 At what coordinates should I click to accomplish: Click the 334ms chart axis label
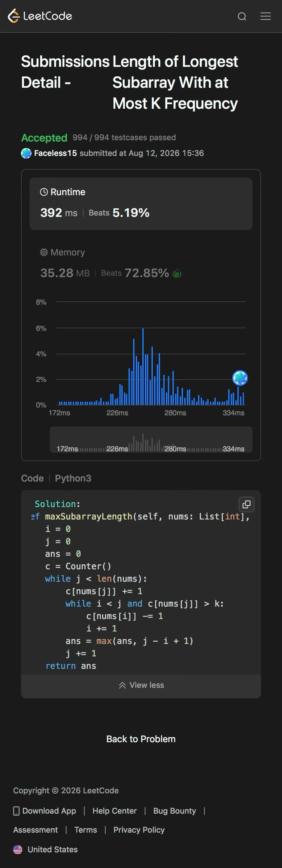point(233,413)
